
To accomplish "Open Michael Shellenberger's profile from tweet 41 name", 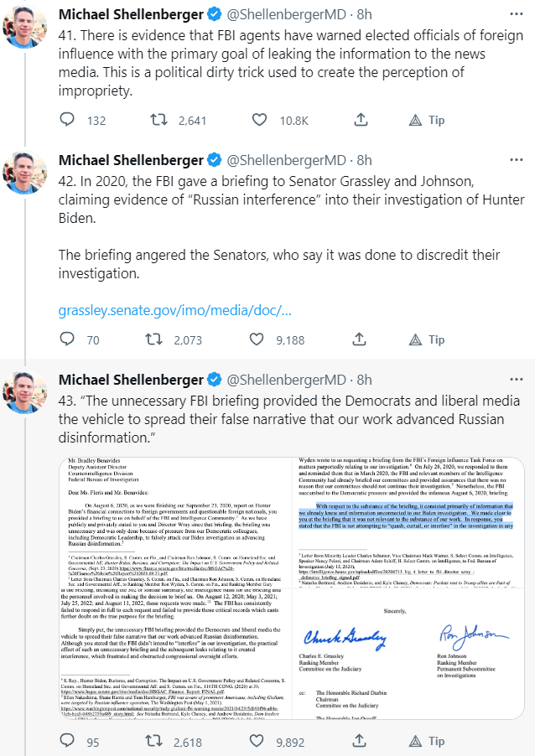I will 130,16.
